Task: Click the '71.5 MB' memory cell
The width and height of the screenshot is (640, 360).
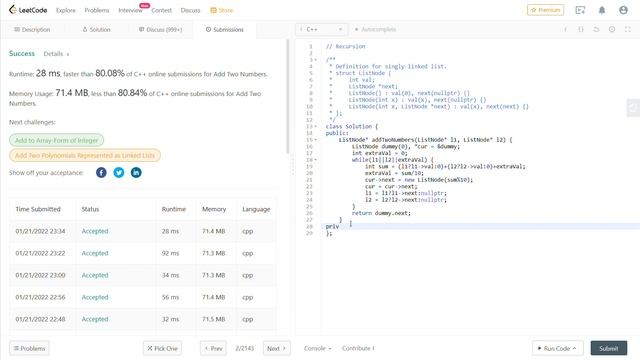Action: pyautogui.click(x=213, y=319)
